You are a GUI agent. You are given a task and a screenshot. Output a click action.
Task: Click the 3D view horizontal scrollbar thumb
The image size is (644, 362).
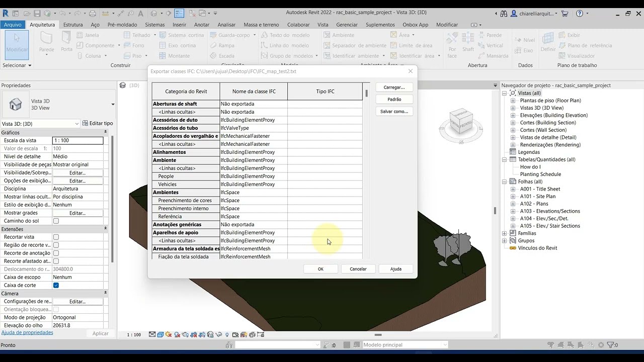(x=378, y=335)
